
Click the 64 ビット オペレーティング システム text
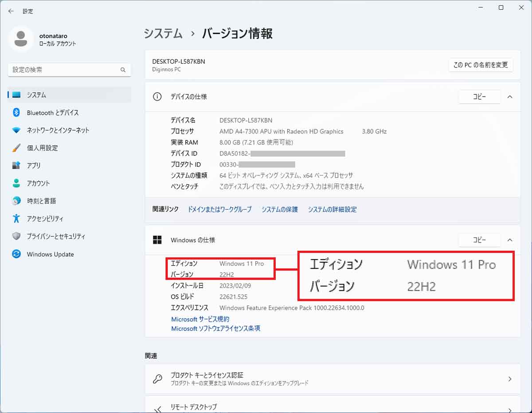pyautogui.click(x=286, y=175)
